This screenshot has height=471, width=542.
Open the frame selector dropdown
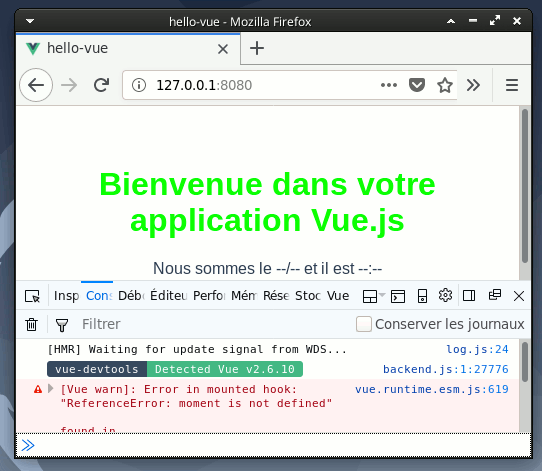373,296
